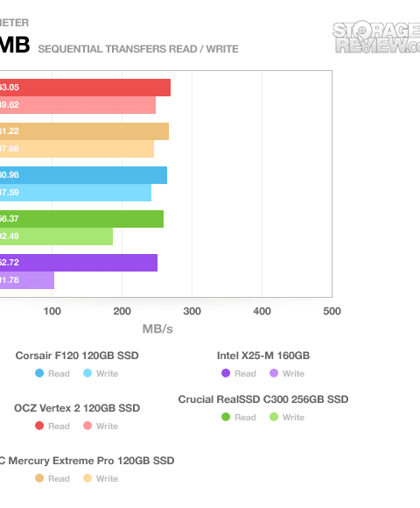The width and height of the screenshot is (420, 508).
Task: Click the 300 axis tick label
Action: coord(192,311)
